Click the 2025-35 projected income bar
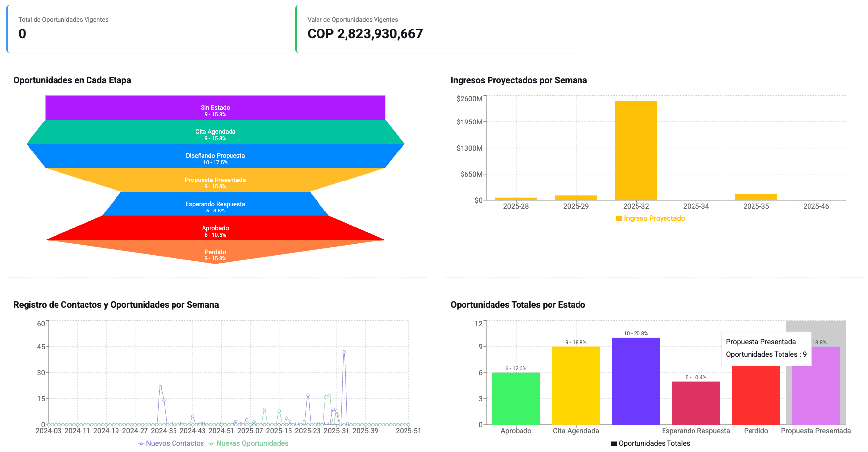 (755, 197)
